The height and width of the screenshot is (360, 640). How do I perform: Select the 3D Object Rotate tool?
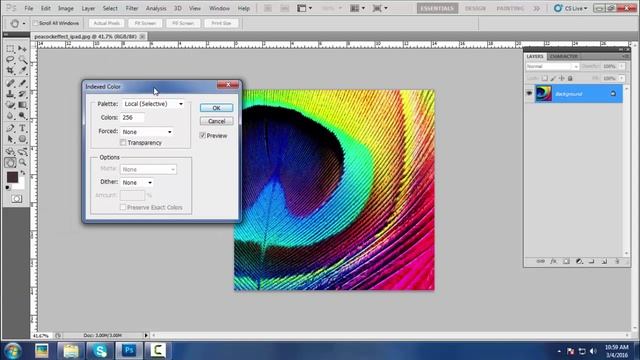[x=10, y=151]
